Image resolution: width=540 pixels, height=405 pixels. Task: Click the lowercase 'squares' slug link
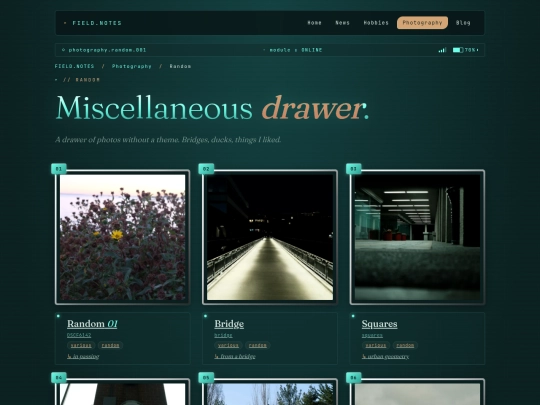(372, 335)
